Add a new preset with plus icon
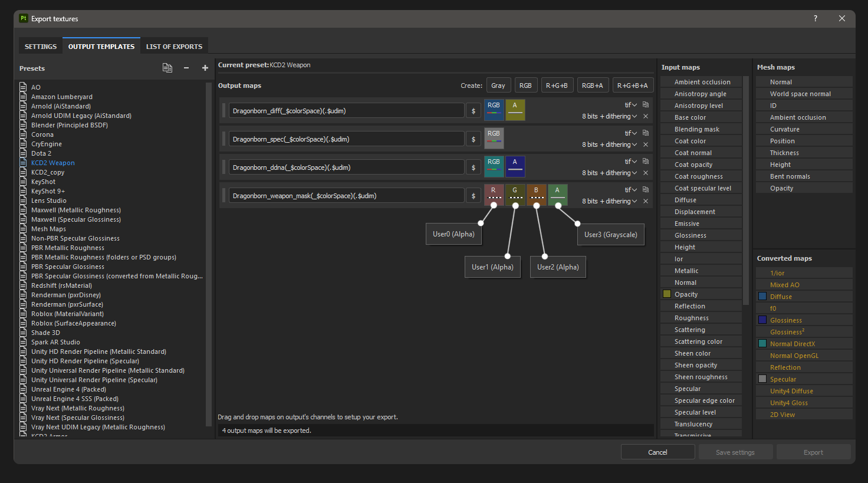The width and height of the screenshot is (868, 483). (205, 68)
